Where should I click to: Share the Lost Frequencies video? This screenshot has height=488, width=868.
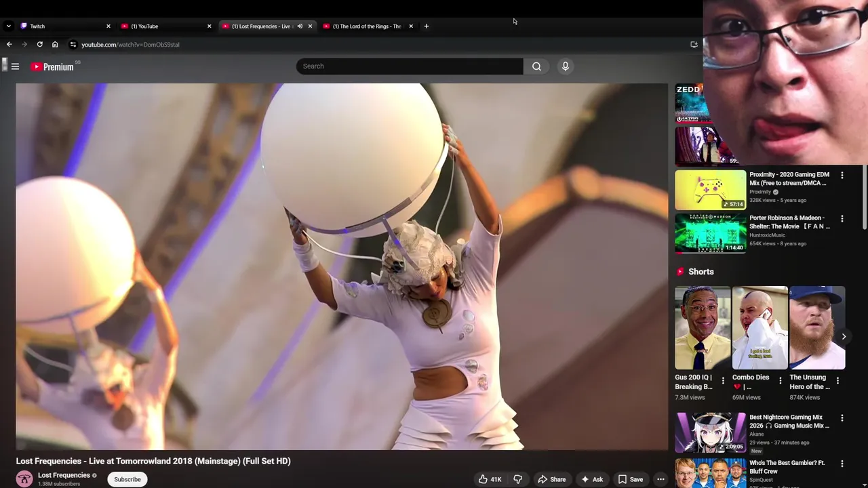[x=551, y=479]
